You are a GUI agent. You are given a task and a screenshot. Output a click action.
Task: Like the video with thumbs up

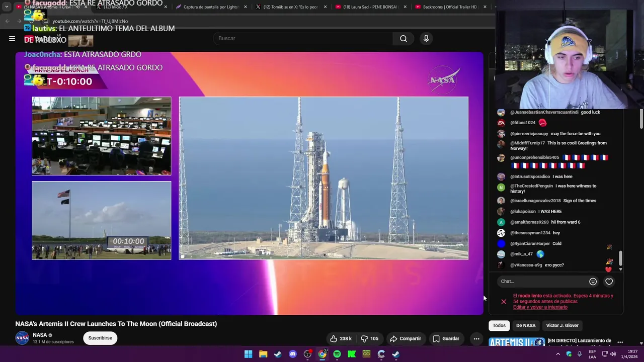341,338
